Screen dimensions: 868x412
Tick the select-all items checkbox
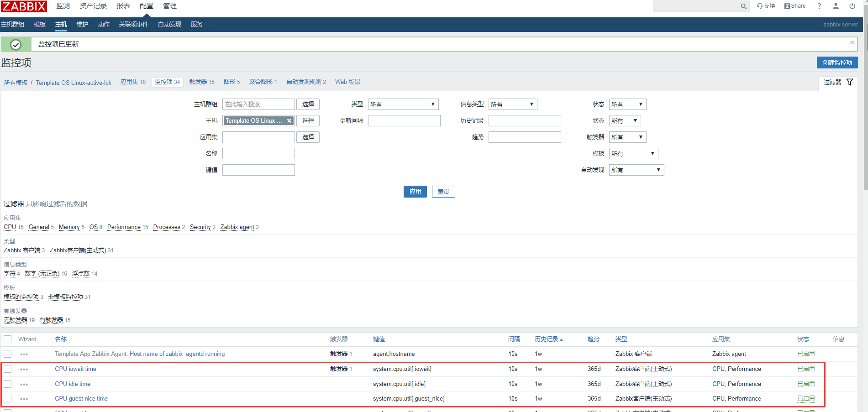[8, 339]
